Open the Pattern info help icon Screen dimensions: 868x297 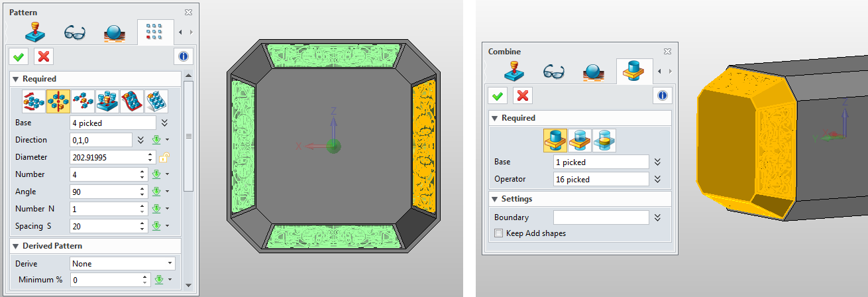coord(184,56)
